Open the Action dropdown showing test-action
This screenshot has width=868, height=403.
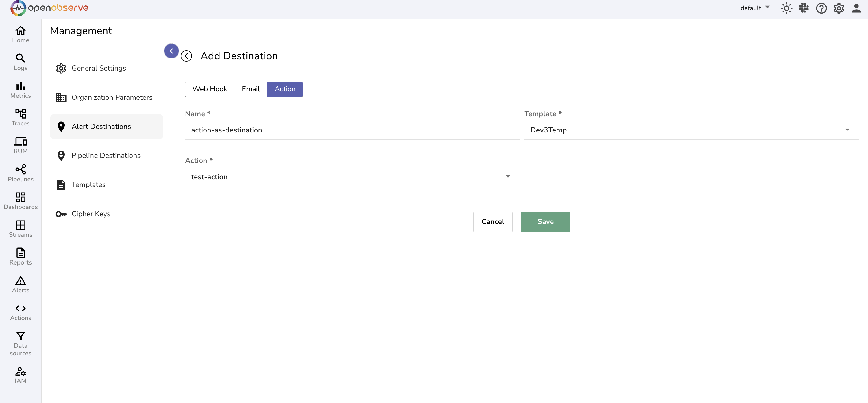[x=352, y=177]
